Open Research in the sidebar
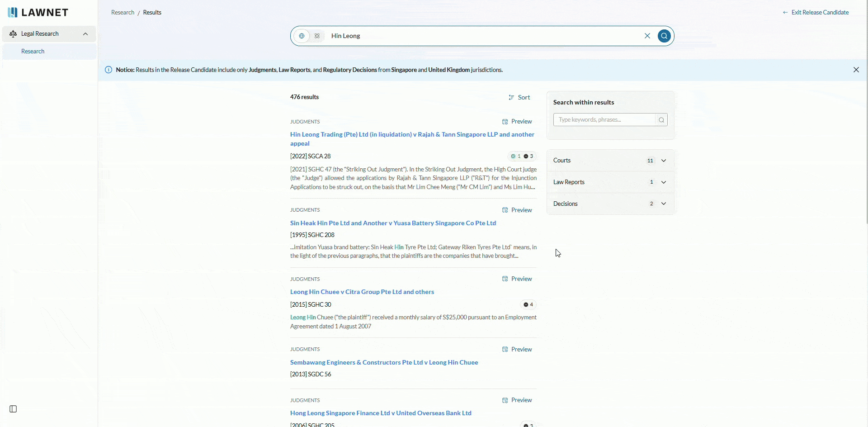 [49, 51]
